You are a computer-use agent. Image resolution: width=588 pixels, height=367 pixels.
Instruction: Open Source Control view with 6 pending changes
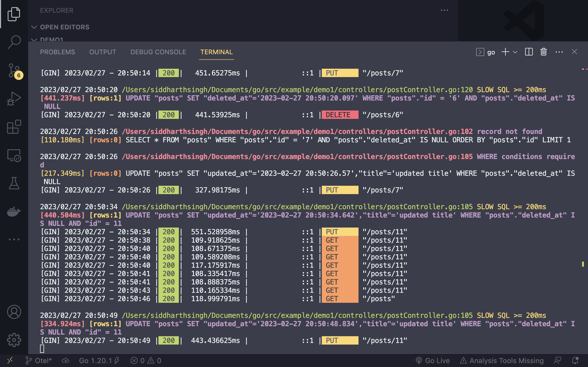pos(14,70)
